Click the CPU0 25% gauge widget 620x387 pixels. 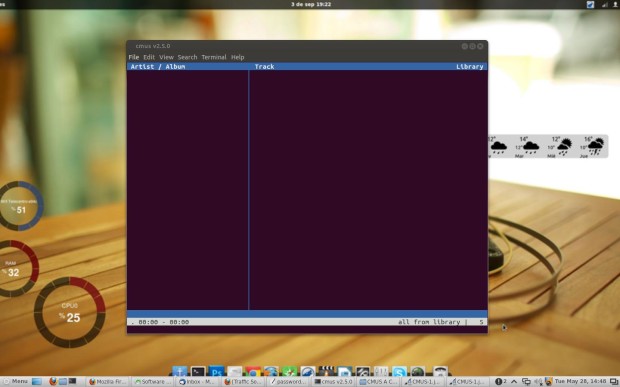(x=70, y=312)
